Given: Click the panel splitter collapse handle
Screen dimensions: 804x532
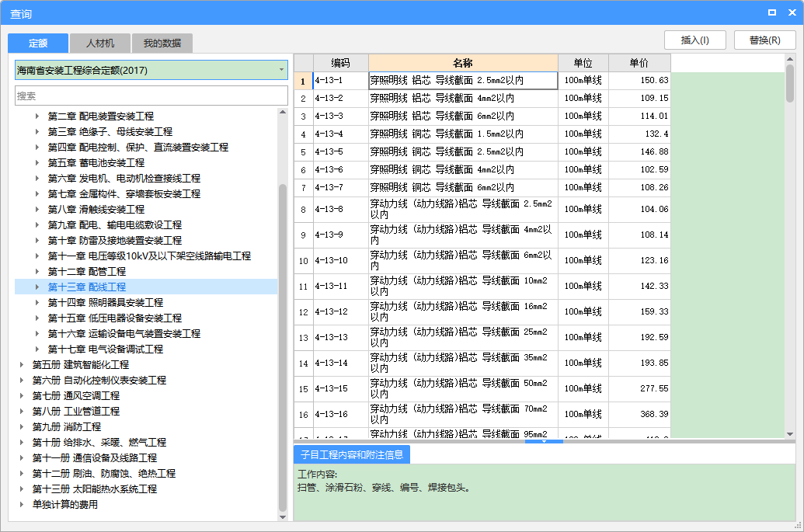Looking at the screenshot, I should coord(544,441).
